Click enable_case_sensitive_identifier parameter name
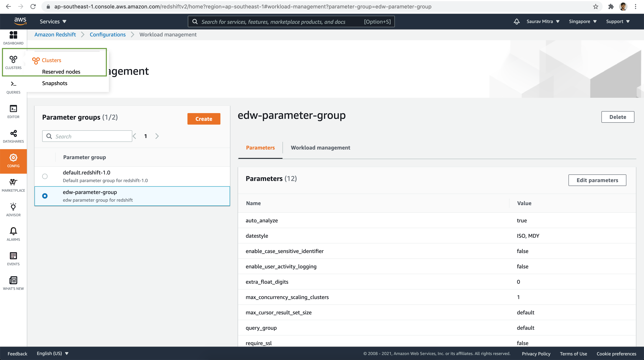Screen dimensions: 644x360 point(284,251)
